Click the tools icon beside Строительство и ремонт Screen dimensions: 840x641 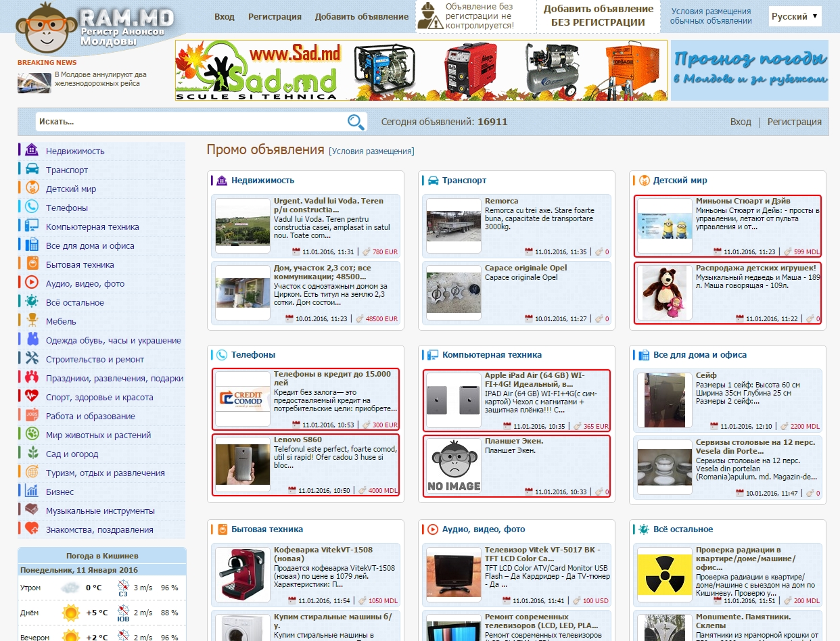[32, 358]
